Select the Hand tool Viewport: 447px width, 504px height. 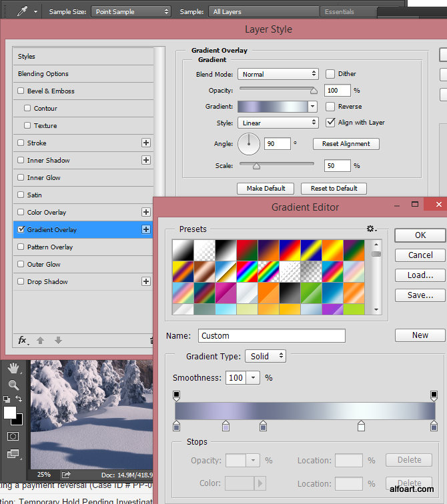click(x=13, y=369)
